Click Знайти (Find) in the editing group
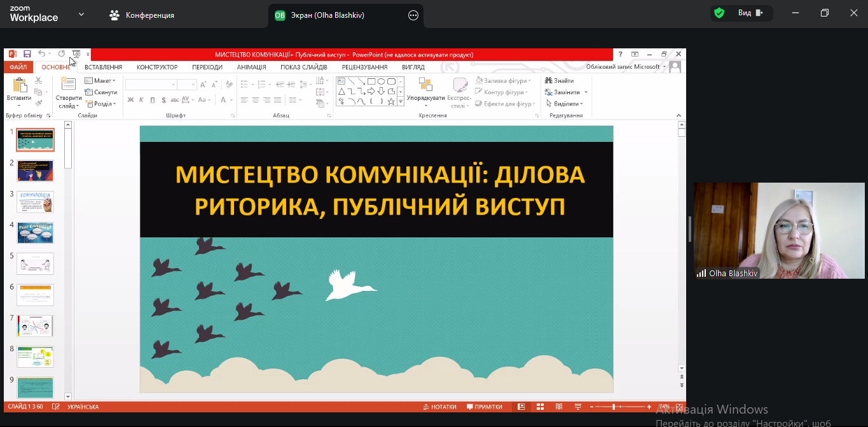Viewport: 868px width, 427px height. pos(559,81)
